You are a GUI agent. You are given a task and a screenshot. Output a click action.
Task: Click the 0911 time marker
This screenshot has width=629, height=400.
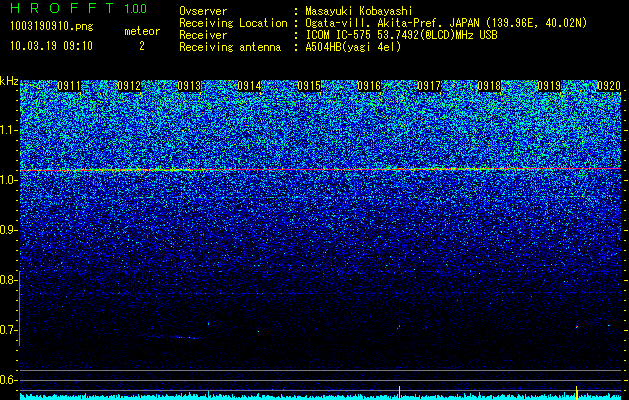69,86
